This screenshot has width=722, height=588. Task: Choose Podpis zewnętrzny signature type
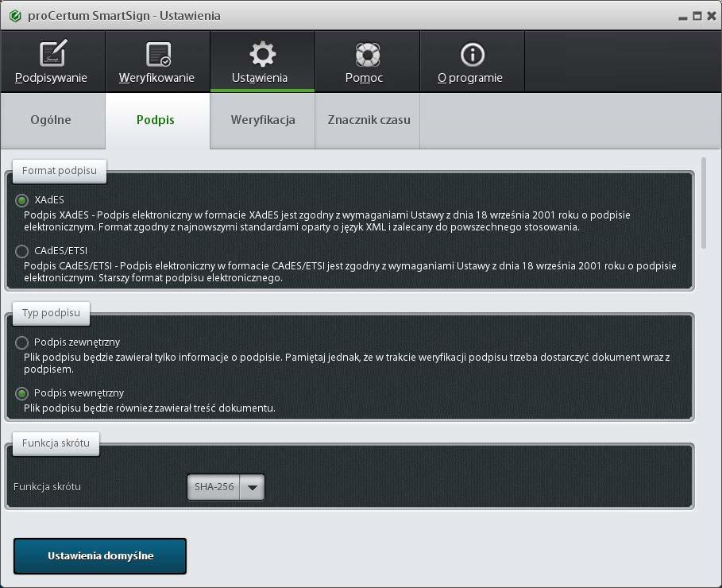pyautogui.click(x=21, y=342)
